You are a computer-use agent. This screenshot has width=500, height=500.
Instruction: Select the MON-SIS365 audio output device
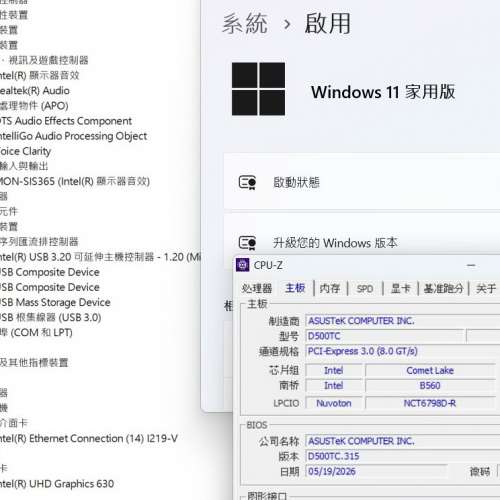75,181
